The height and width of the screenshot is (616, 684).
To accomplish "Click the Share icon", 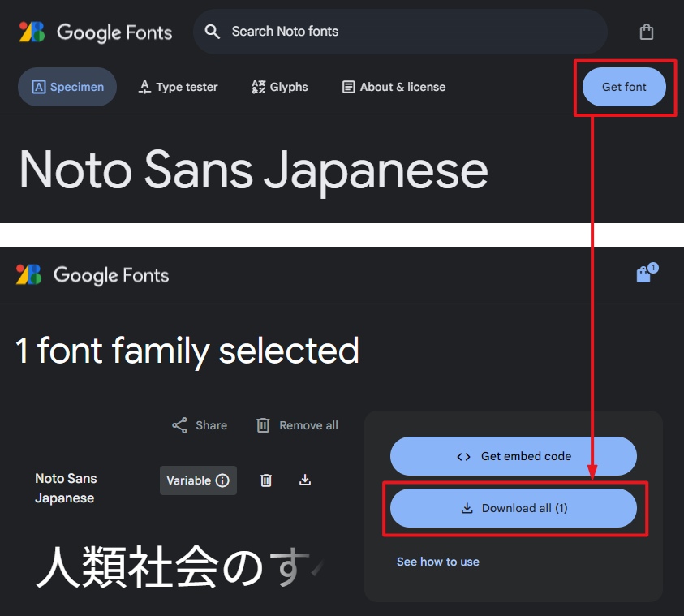I will pos(179,425).
